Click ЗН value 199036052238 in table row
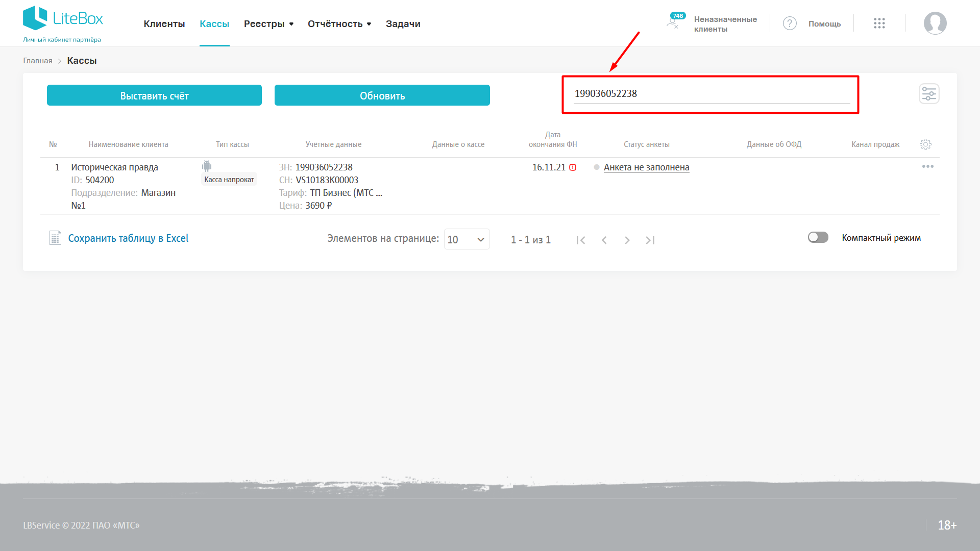Viewport: 980px width, 551px height. click(x=324, y=167)
